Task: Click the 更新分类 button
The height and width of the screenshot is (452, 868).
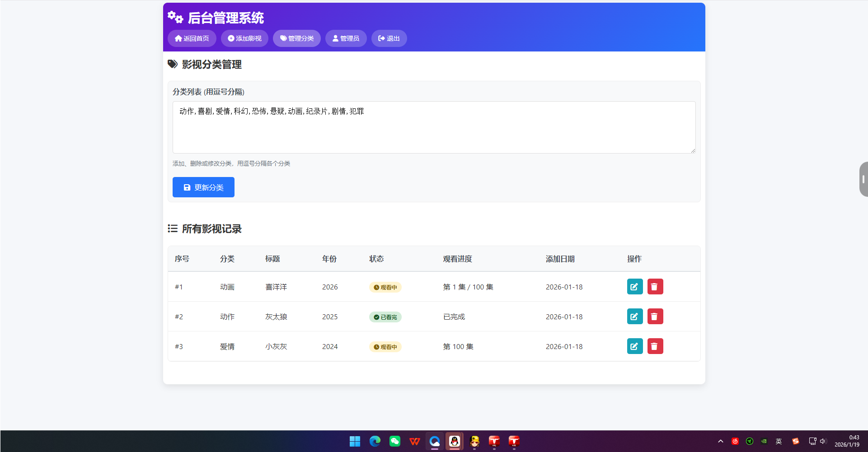Action: coord(203,187)
